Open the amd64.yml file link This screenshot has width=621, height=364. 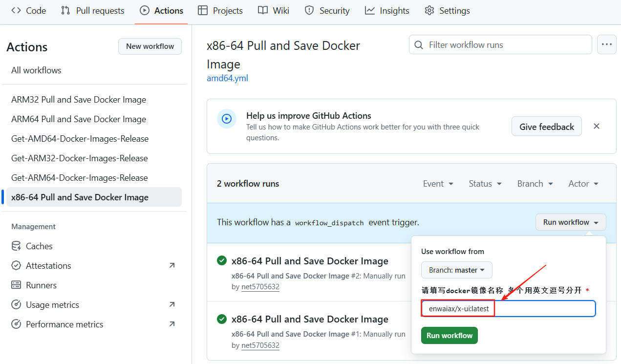click(227, 78)
